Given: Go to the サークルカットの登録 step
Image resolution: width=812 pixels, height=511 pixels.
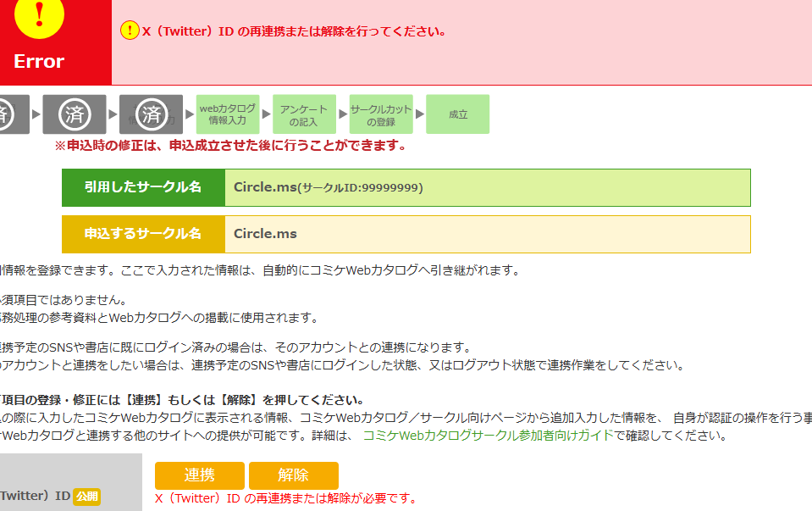Looking at the screenshot, I should click(x=381, y=114).
